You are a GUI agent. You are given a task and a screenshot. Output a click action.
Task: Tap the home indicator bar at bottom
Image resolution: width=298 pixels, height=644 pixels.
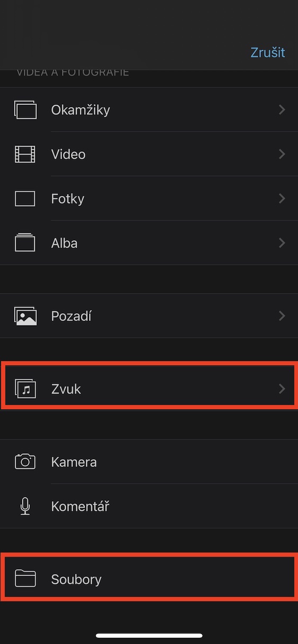149,636
